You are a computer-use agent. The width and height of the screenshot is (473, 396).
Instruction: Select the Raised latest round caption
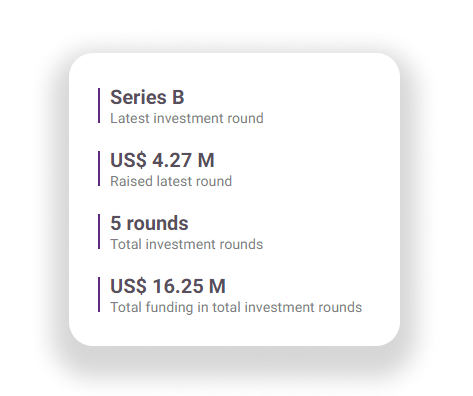point(171,181)
